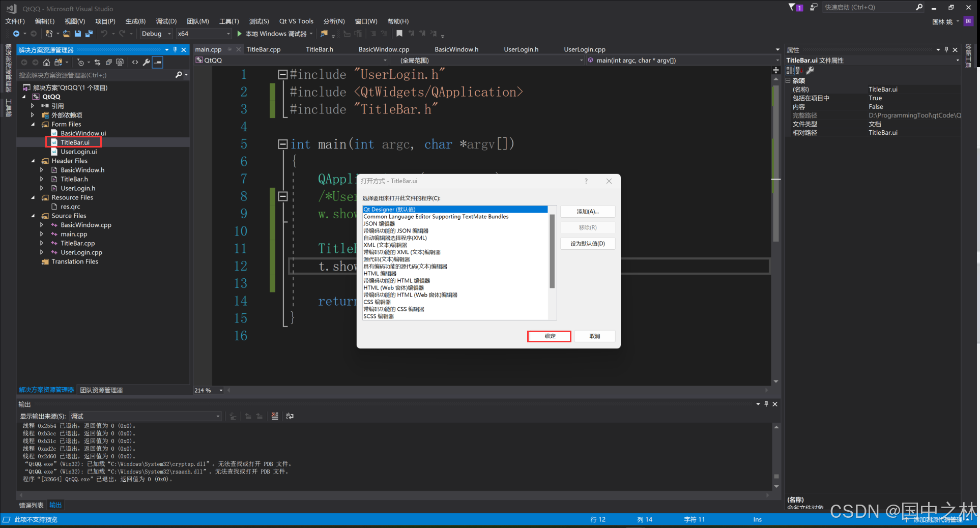Pin the Output panel
Image resolution: width=980 pixels, height=528 pixels.
[x=766, y=404]
